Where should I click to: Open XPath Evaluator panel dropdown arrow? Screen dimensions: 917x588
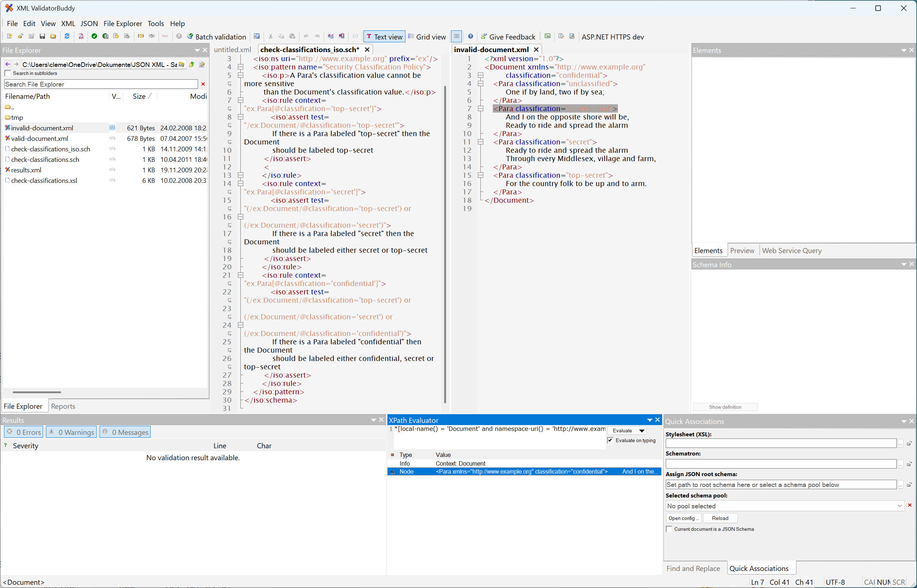pos(650,420)
